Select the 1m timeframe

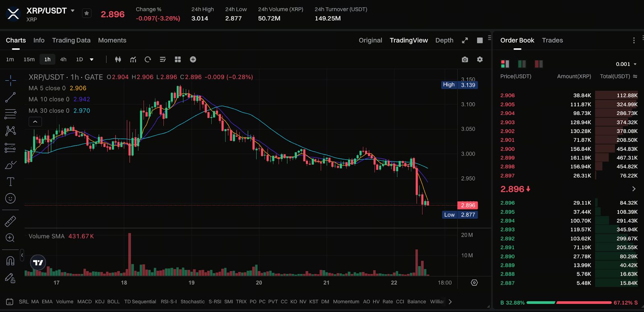pyautogui.click(x=10, y=60)
